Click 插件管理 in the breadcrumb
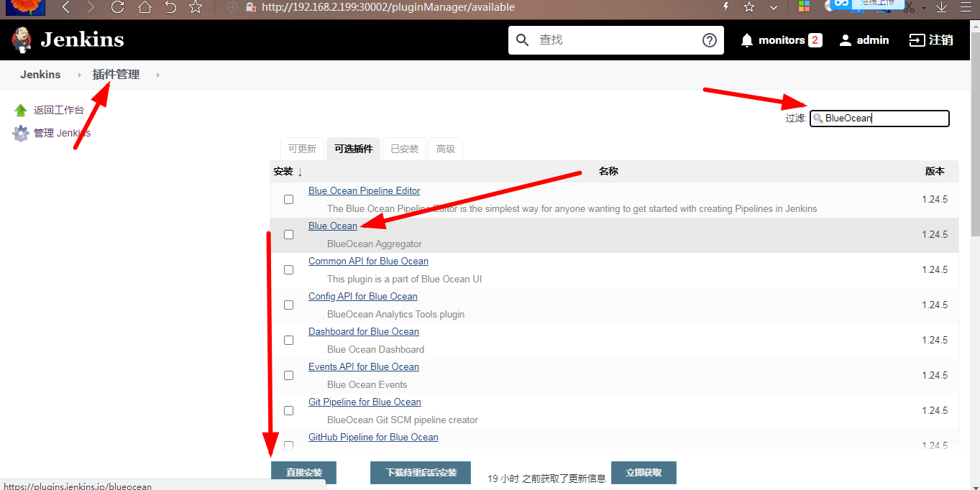 point(116,75)
